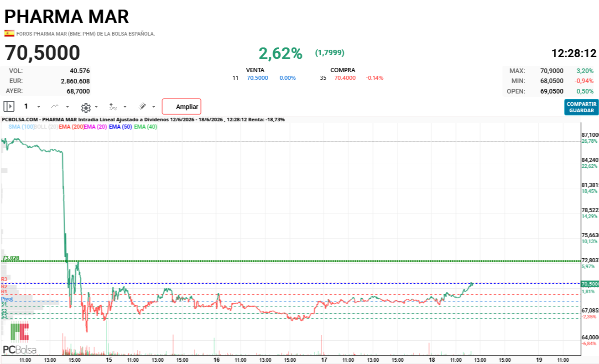Toggle the side panel icon in chart toolbar

(x=9, y=106)
